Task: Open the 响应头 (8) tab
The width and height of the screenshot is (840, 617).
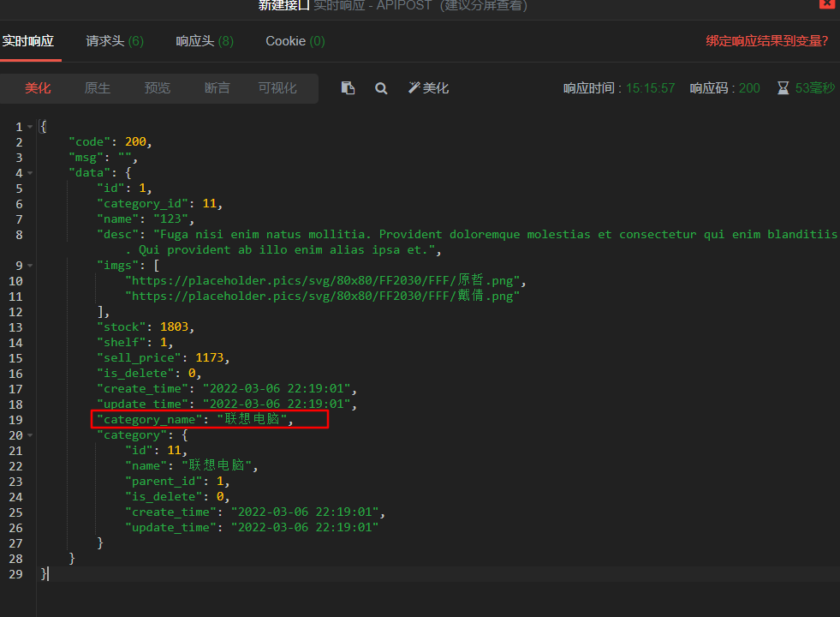Action: click(x=204, y=40)
